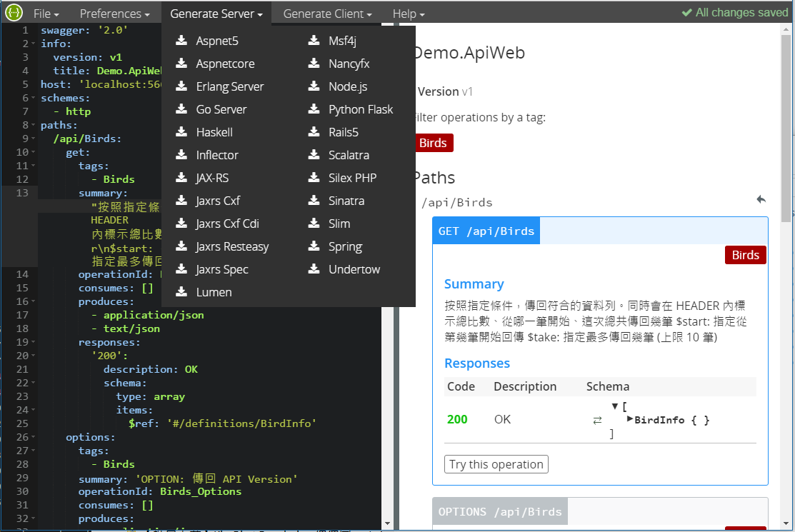Click the schema toggle arrows icon in Responses
Viewport: 795px width, 532px height.
(x=597, y=421)
